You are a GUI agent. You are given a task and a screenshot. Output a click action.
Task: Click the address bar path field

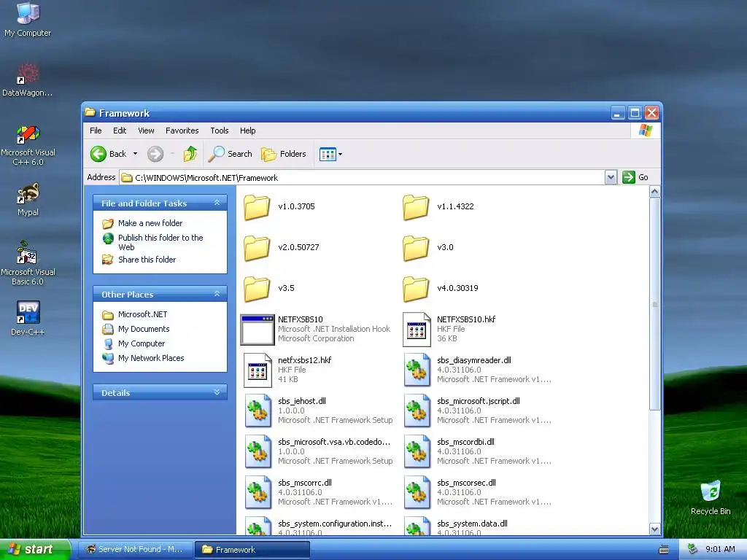[x=362, y=178]
